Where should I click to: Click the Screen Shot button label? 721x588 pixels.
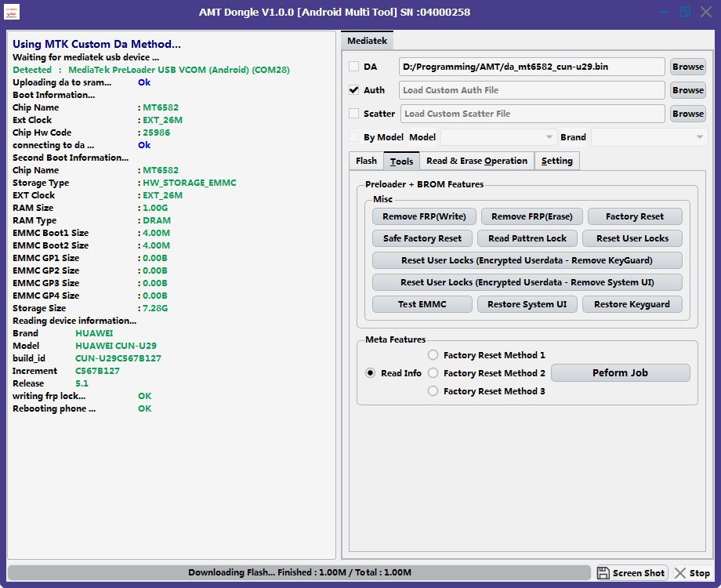point(638,573)
